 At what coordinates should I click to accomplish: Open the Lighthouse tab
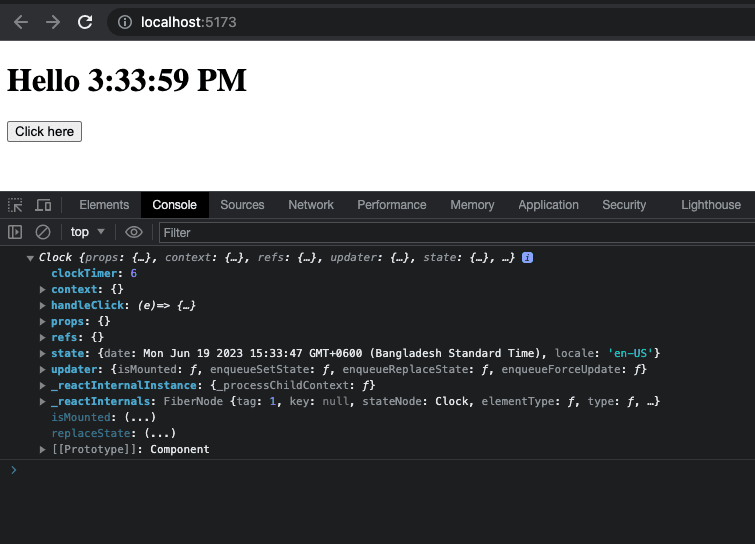711,205
